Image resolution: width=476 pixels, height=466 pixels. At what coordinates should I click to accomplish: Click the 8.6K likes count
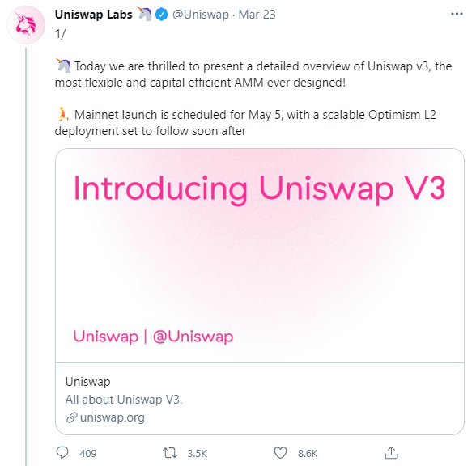click(x=308, y=454)
